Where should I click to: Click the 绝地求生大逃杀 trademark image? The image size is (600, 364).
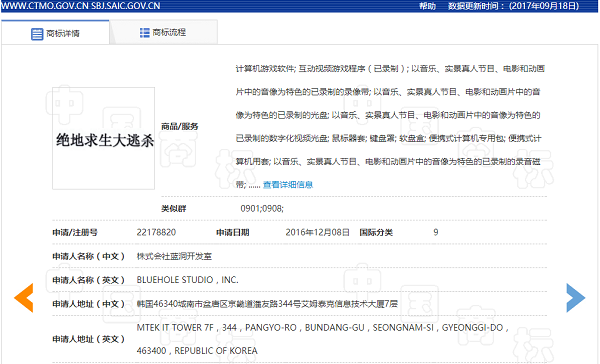point(103,138)
